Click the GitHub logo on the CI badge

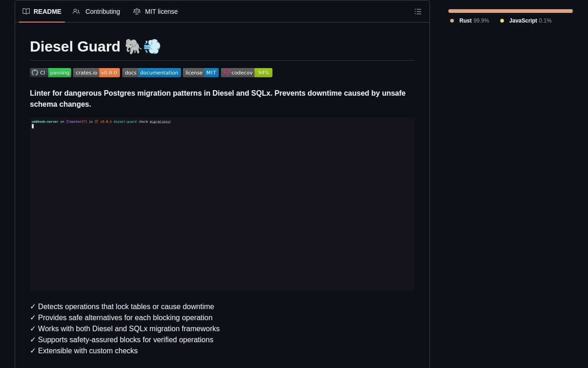click(35, 73)
